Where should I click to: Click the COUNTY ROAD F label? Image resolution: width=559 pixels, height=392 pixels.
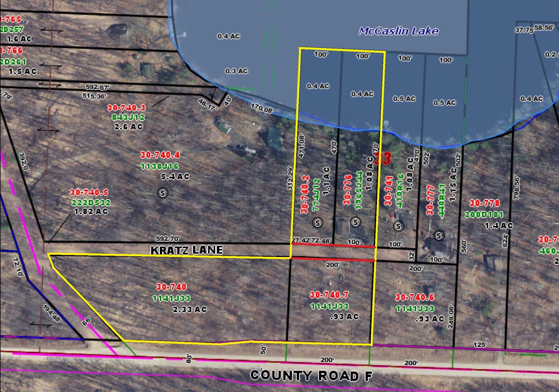tap(311, 376)
